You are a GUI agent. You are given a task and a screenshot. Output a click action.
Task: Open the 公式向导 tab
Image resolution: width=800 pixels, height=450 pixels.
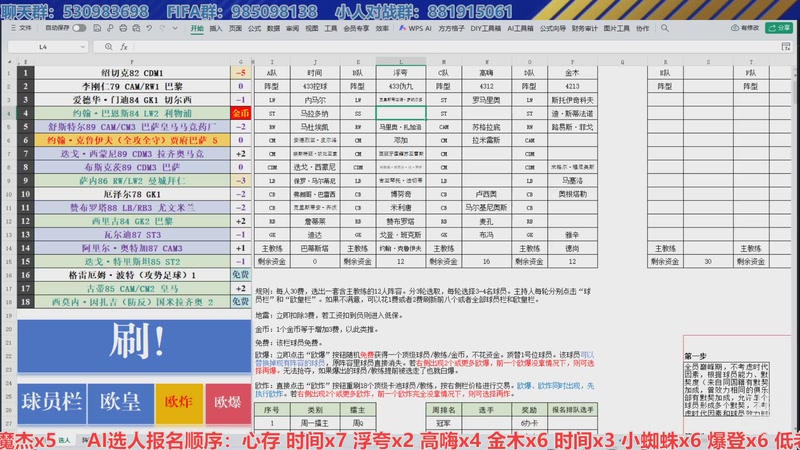(553, 29)
